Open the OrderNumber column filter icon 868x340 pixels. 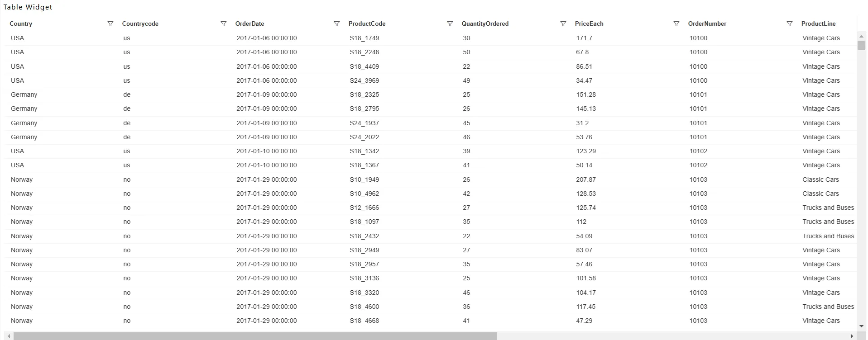point(789,24)
